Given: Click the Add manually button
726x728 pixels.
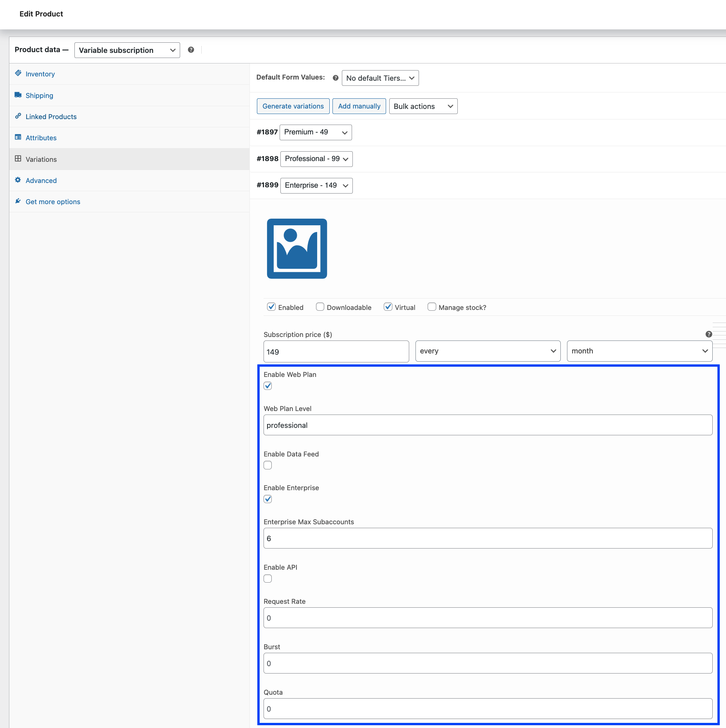Looking at the screenshot, I should point(359,106).
